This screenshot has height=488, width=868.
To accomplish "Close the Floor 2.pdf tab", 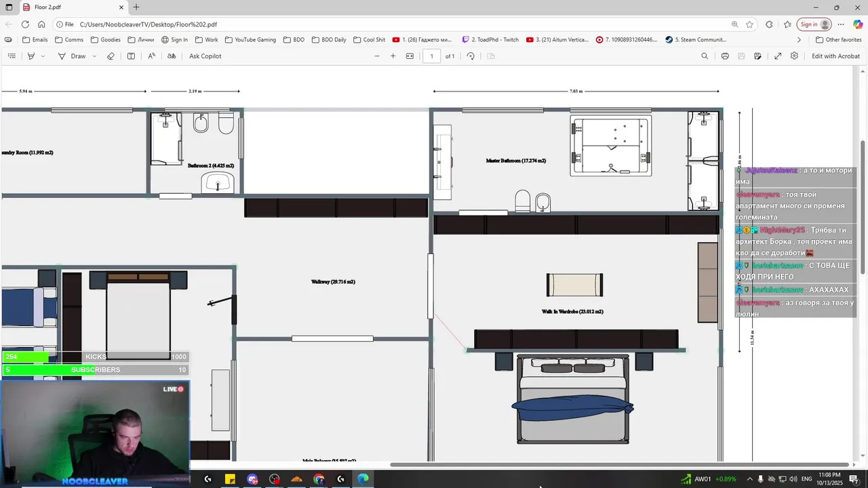I will [x=121, y=7].
